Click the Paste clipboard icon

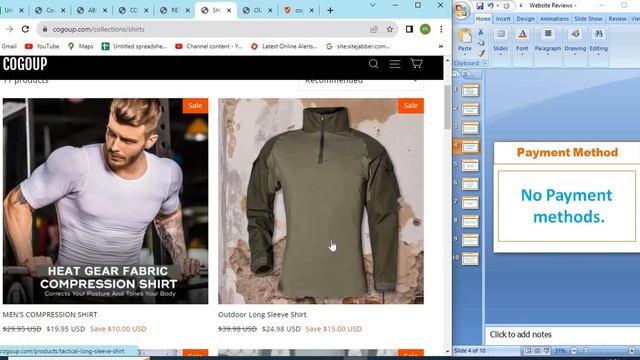(464, 36)
